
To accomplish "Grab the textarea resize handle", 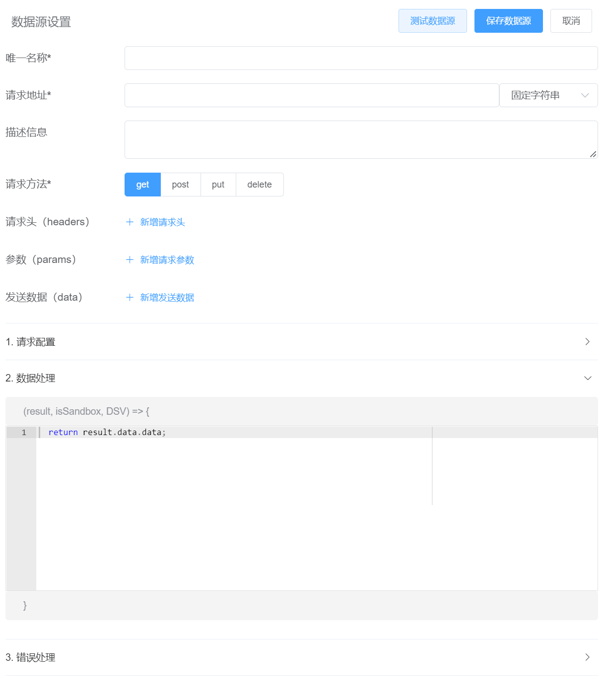I will click(x=593, y=154).
